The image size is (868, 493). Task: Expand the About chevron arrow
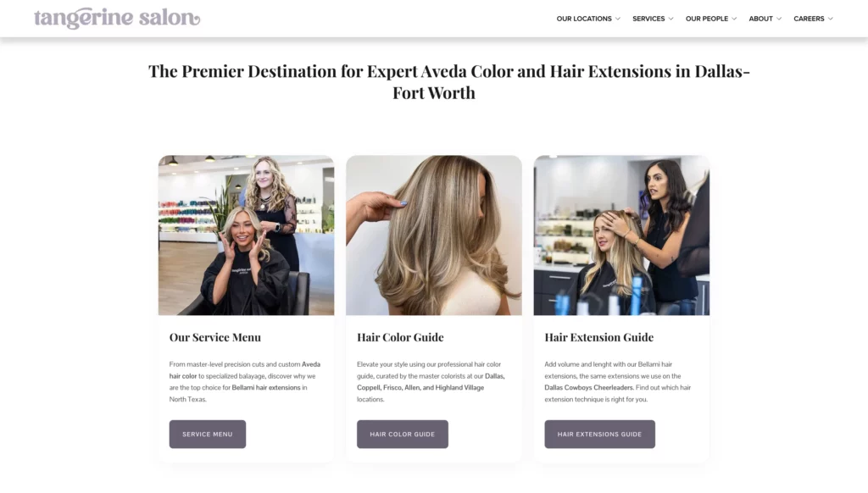pos(779,19)
